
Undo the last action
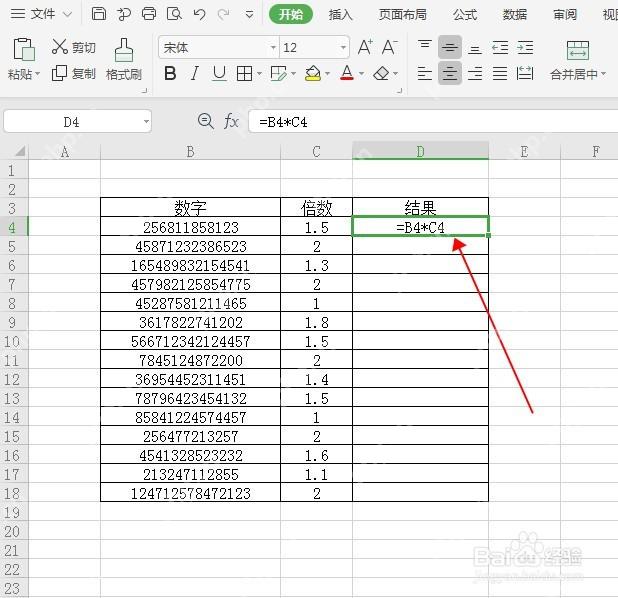coord(199,15)
